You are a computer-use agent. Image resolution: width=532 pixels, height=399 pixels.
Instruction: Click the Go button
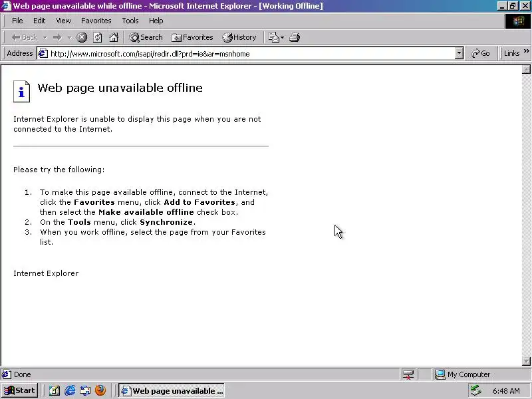pyautogui.click(x=480, y=53)
